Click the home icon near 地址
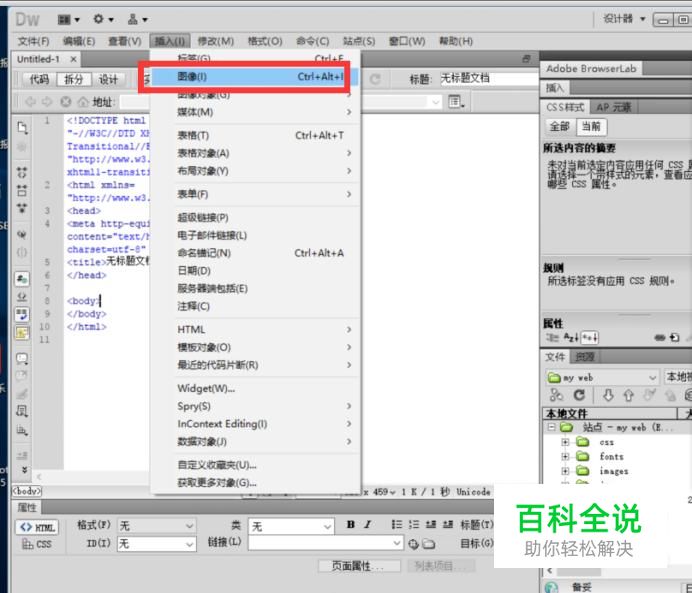This screenshot has height=593, width=692. tap(83, 102)
